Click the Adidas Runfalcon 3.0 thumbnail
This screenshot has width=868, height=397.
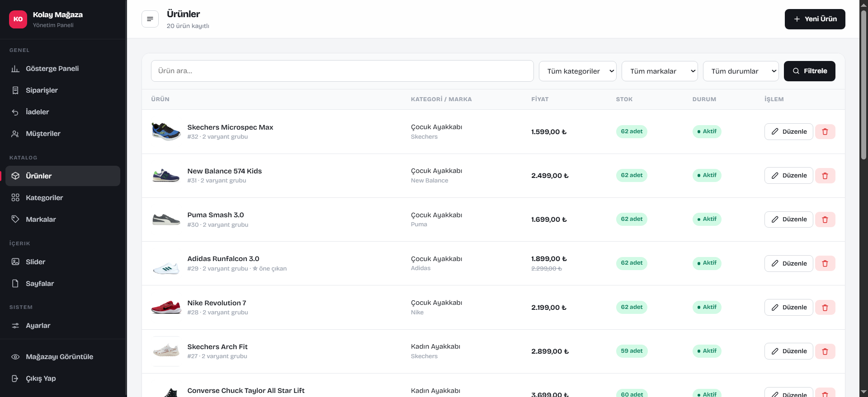[166, 264]
